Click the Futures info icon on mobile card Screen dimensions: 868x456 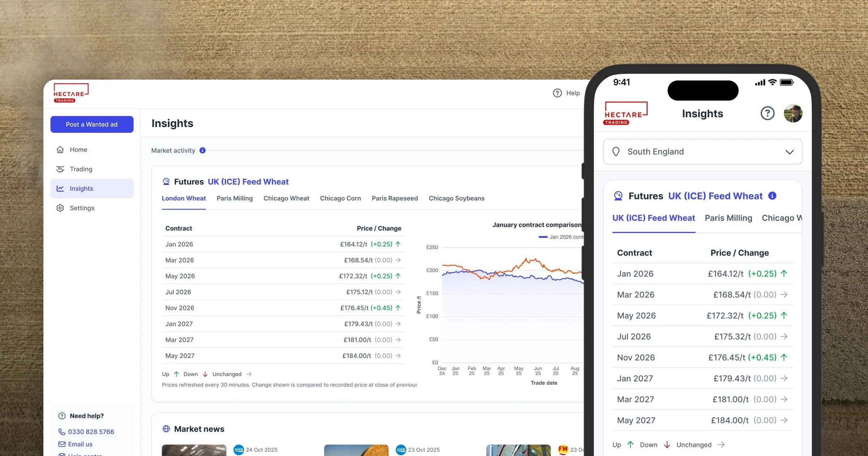click(x=773, y=196)
